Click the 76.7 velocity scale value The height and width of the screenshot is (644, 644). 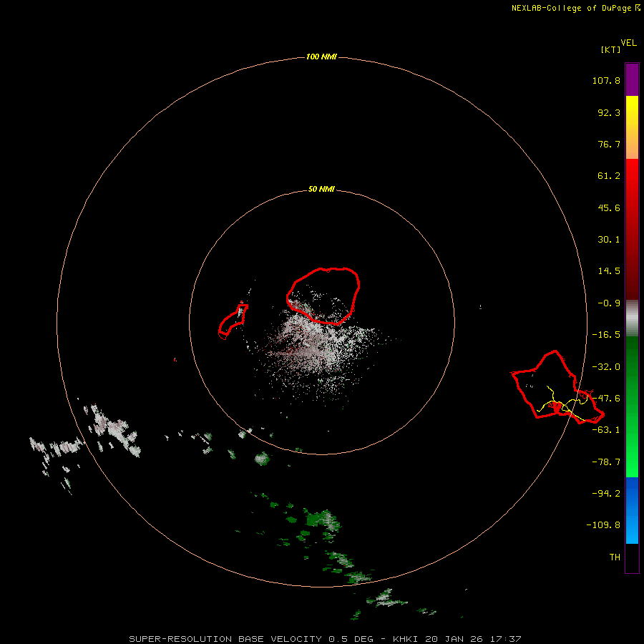click(x=609, y=144)
